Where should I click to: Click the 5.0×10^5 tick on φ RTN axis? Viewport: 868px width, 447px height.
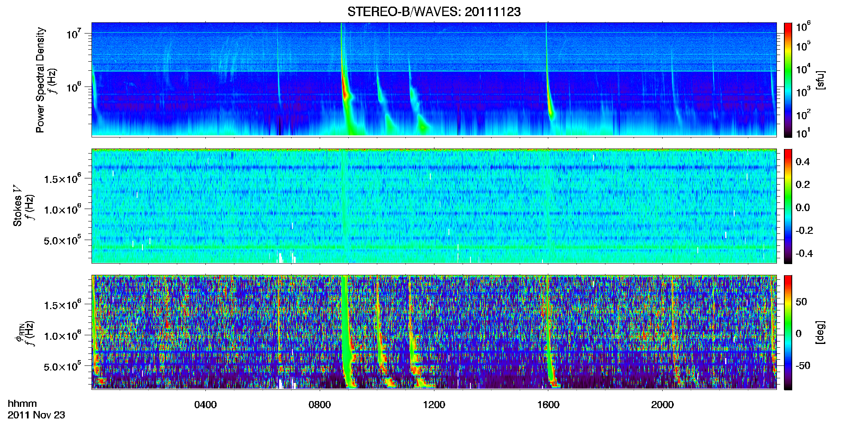[63, 366]
